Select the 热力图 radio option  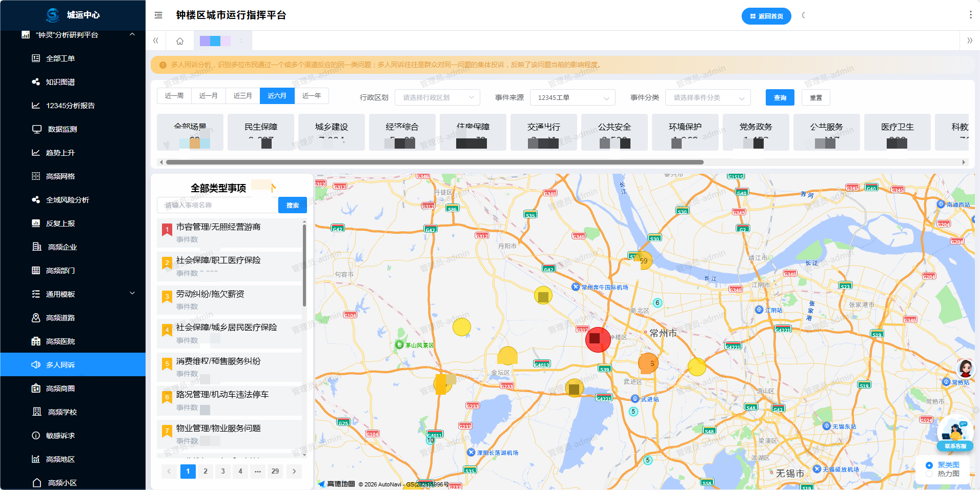click(x=929, y=474)
